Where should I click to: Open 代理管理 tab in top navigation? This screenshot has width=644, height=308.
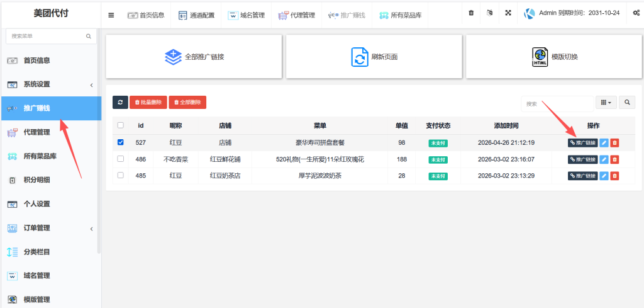297,15
